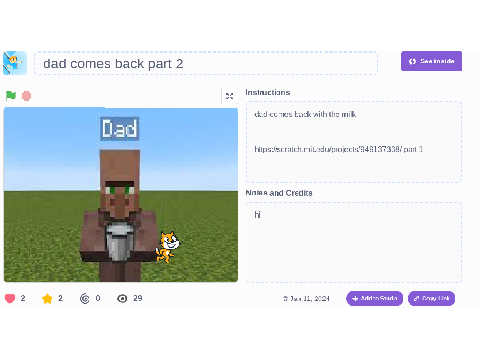Click the plus icon on Add to Studio
The width and height of the screenshot is (480, 360).
355,299
